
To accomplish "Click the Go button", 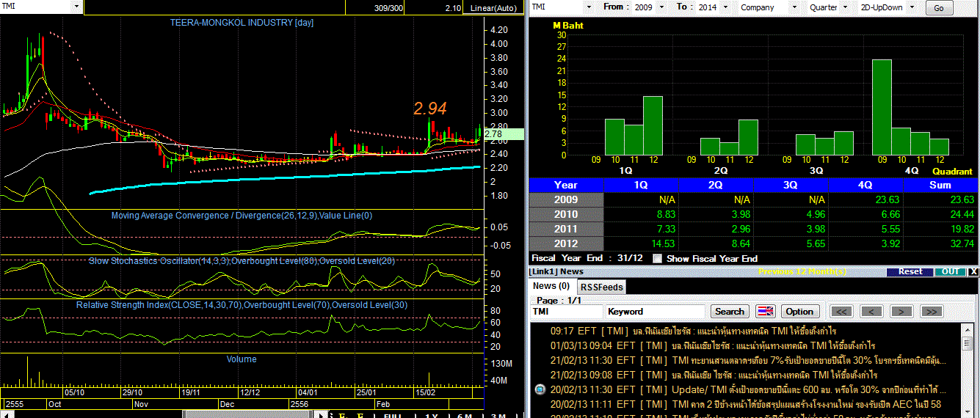I will click(x=939, y=8).
